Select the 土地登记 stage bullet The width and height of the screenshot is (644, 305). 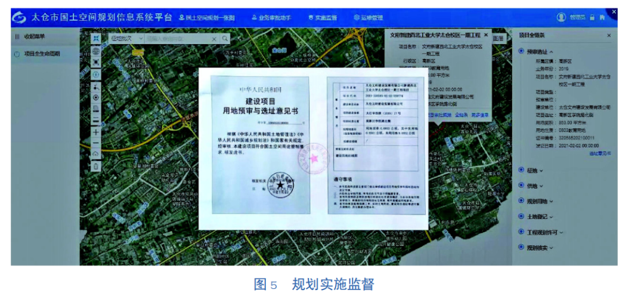pyautogui.click(x=521, y=216)
